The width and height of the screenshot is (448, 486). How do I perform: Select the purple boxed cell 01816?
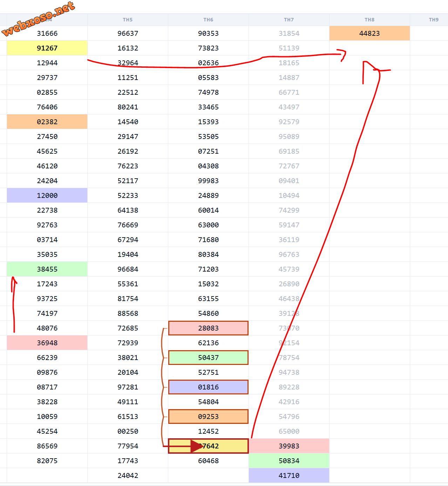coord(208,387)
